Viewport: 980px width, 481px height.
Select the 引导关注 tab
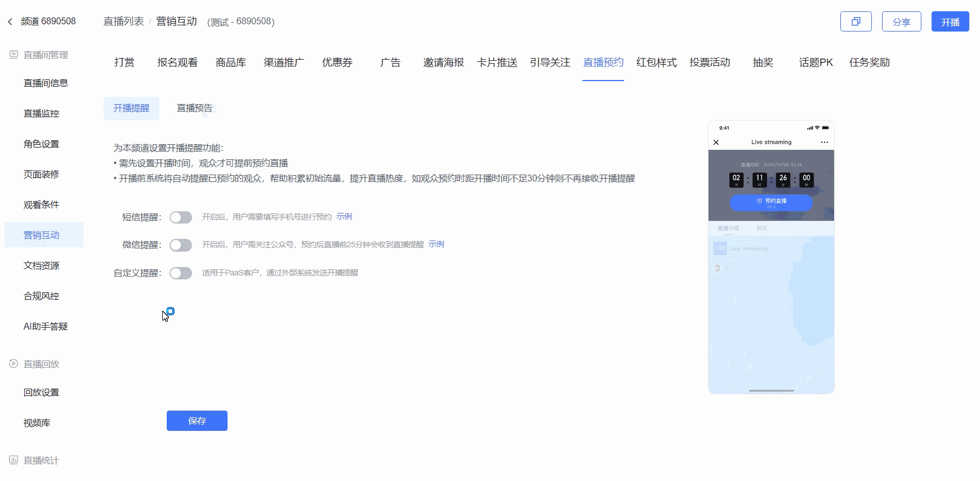pyautogui.click(x=550, y=63)
